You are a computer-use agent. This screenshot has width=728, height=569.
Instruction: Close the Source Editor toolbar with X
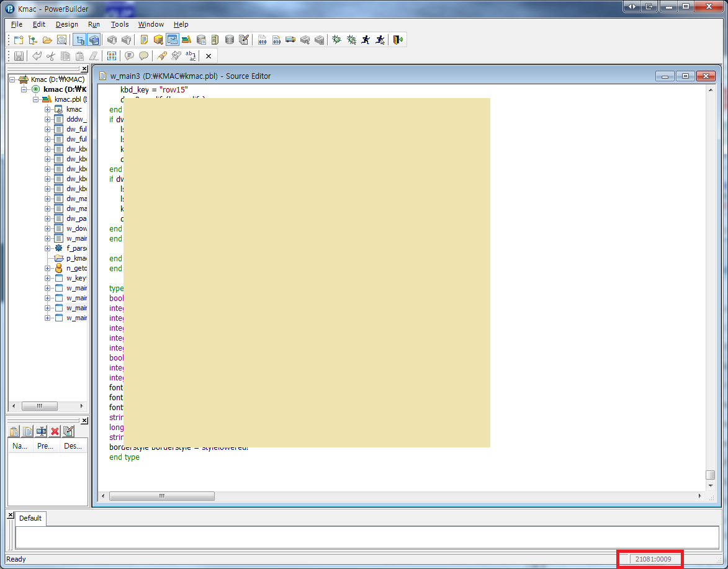209,56
